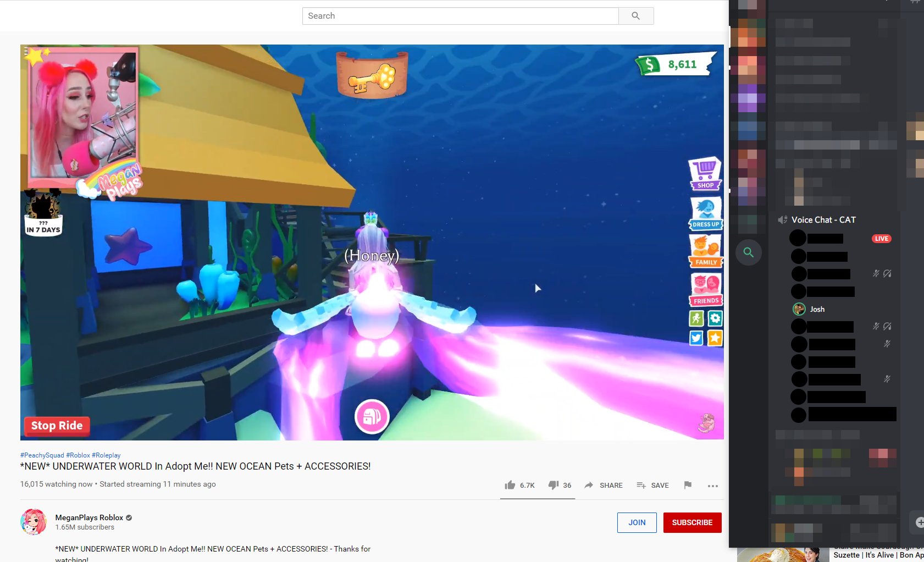The width and height of the screenshot is (924, 562).
Task: Click the #Roleplay hashtag
Action: (x=106, y=455)
